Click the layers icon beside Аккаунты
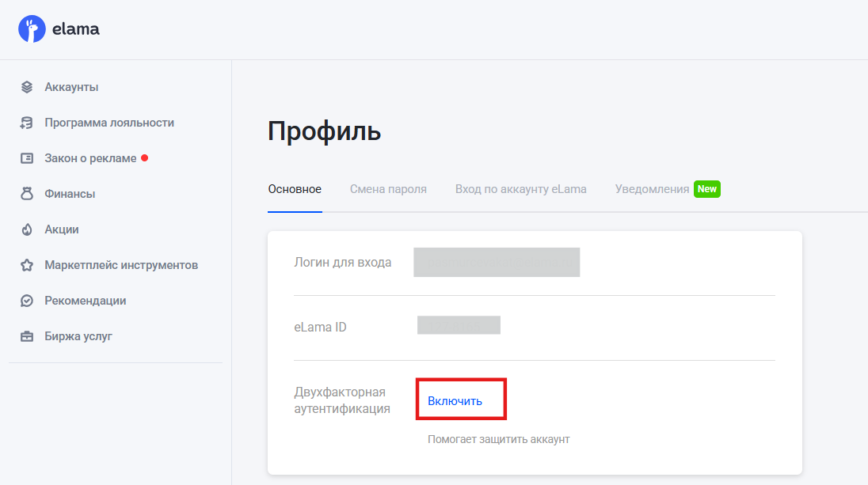This screenshot has width=868, height=485. coord(27,87)
